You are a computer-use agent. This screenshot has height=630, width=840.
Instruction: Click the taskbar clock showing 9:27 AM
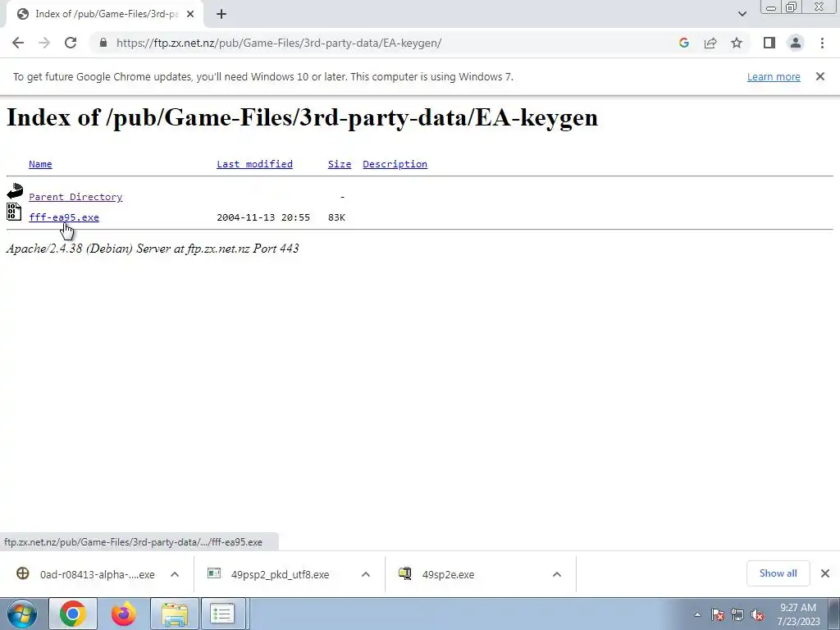tap(798, 614)
